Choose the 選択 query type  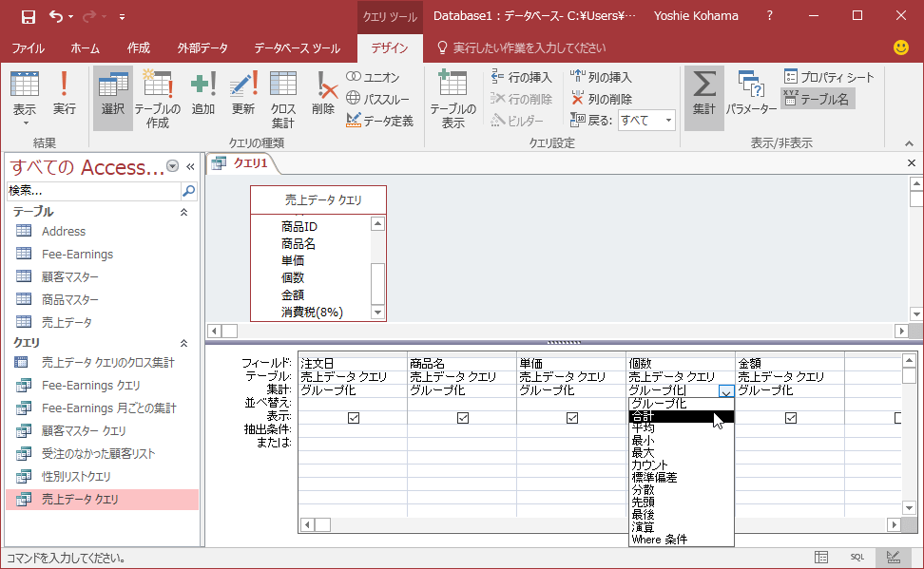pos(112,98)
